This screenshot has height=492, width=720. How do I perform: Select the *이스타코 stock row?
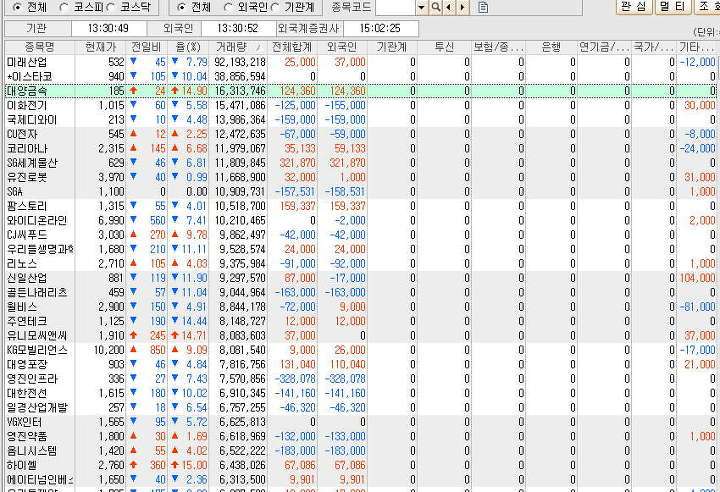pyautogui.click(x=360, y=76)
